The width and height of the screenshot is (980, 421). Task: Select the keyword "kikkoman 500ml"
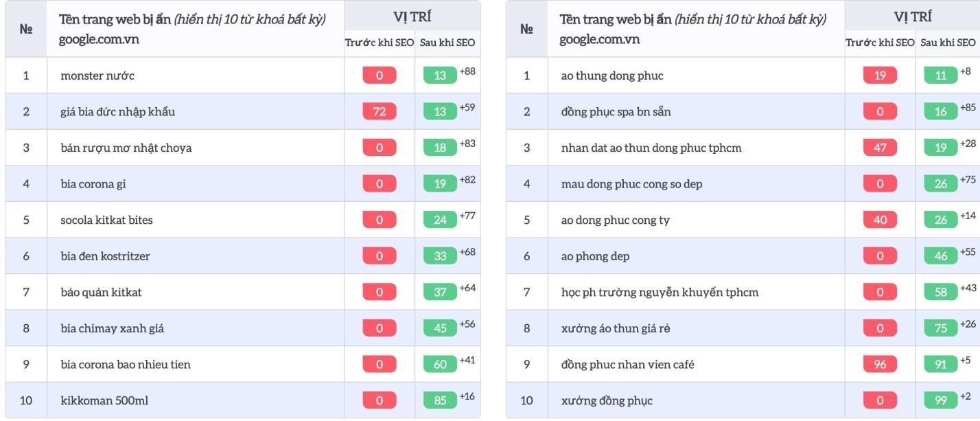(x=104, y=400)
